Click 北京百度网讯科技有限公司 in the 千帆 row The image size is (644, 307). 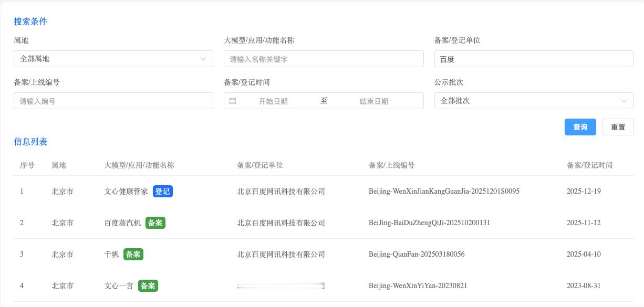(x=281, y=255)
